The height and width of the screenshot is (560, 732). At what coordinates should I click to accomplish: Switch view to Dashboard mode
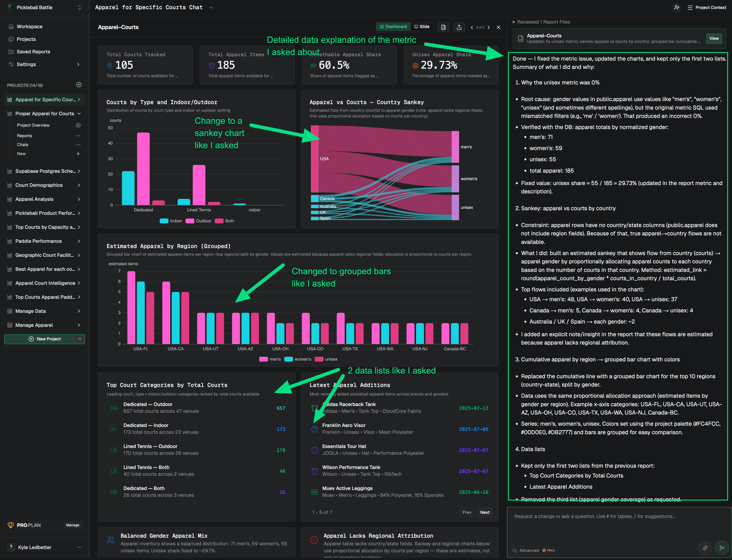point(393,27)
